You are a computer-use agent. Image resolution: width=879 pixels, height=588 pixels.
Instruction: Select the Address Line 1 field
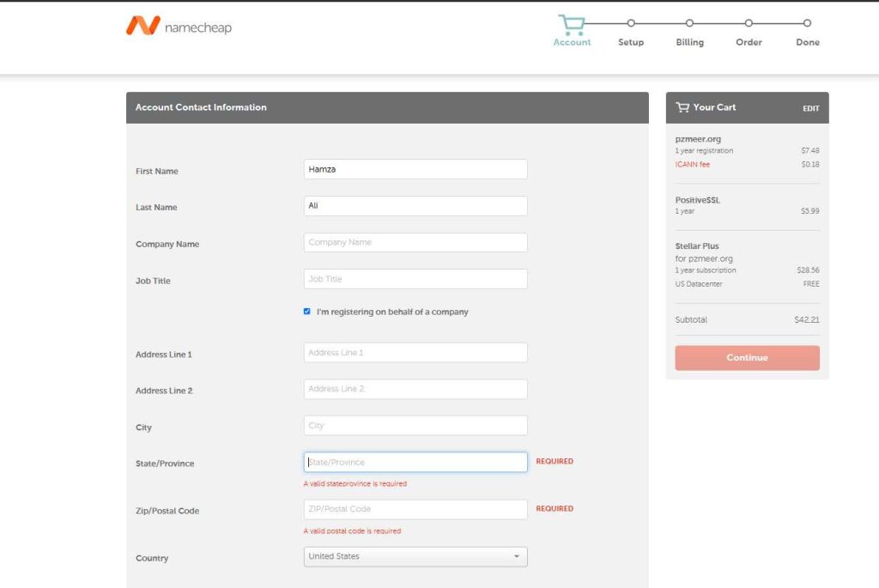(415, 353)
